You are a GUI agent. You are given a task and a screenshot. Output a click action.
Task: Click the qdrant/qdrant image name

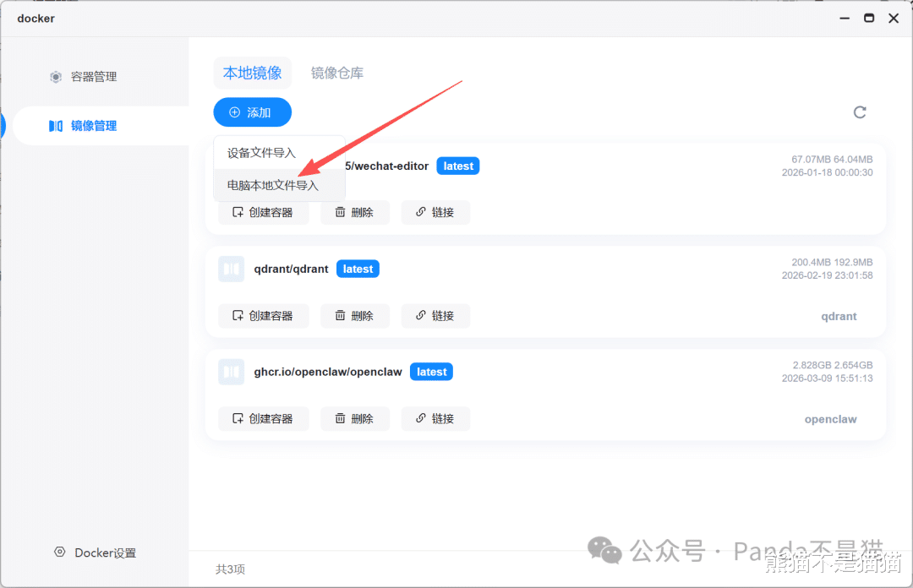pos(291,269)
